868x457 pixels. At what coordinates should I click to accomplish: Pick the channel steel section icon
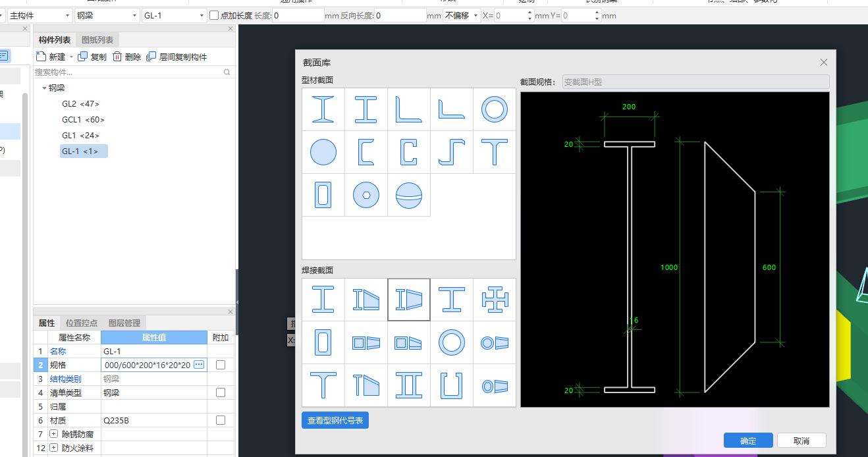click(366, 152)
